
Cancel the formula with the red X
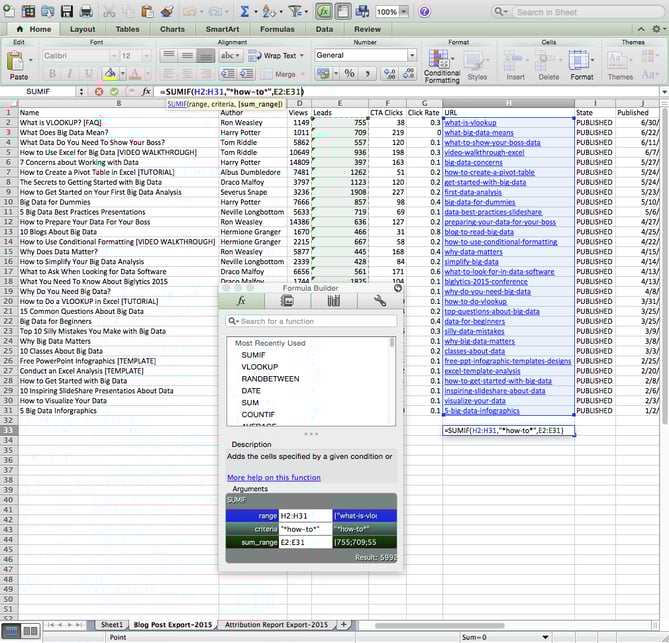(x=98, y=91)
